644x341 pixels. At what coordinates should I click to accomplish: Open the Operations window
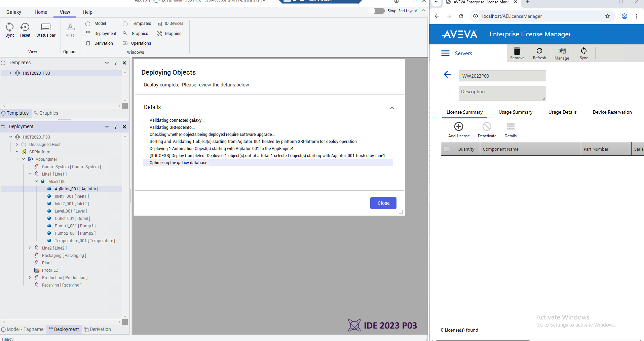137,43
